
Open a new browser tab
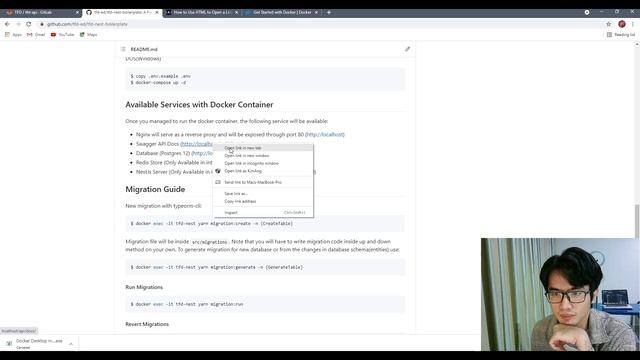pos(329,12)
